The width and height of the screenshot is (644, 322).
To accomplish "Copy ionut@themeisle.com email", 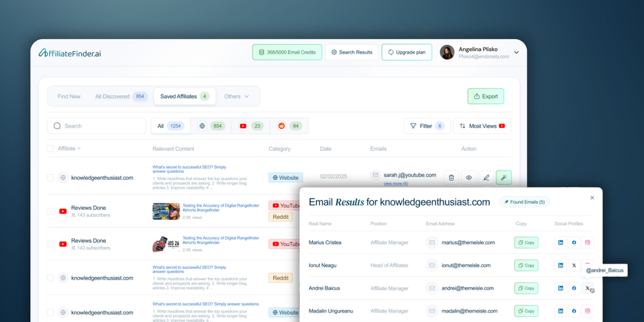I will pyautogui.click(x=526, y=266).
